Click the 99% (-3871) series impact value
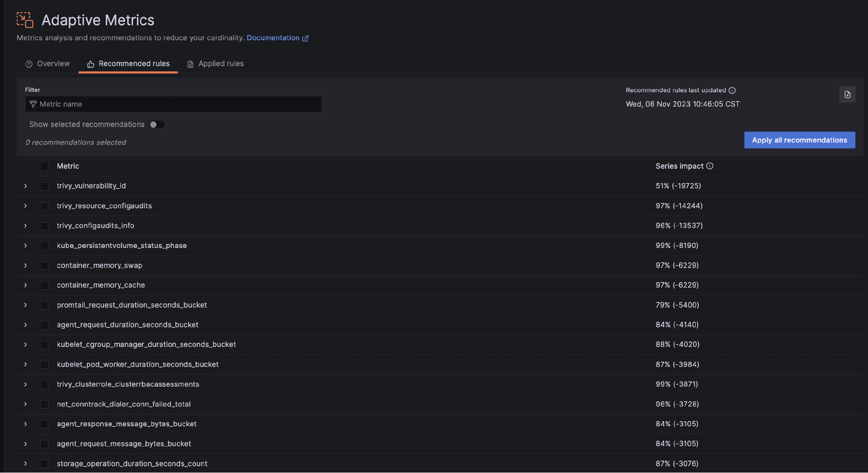Image resolution: width=868 pixels, height=473 pixels. click(x=677, y=384)
